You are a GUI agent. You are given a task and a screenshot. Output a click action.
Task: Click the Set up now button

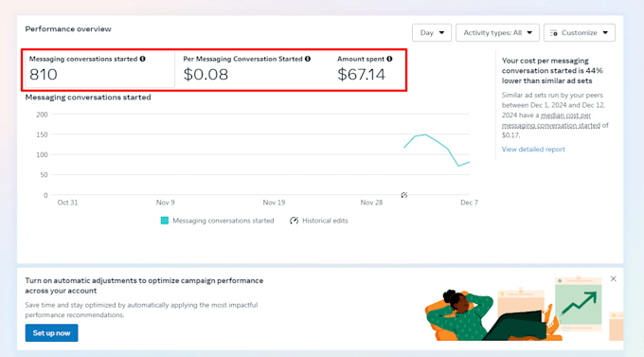[x=51, y=332]
